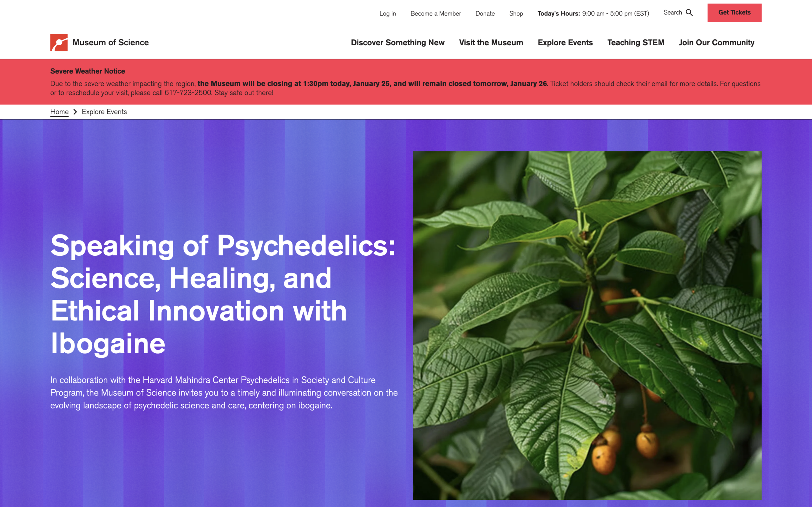
Task: Visit the Shop page
Action: point(516,13)
